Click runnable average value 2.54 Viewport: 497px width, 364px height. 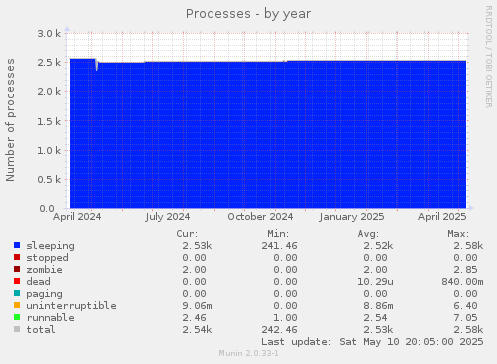(x=375, y=318)
